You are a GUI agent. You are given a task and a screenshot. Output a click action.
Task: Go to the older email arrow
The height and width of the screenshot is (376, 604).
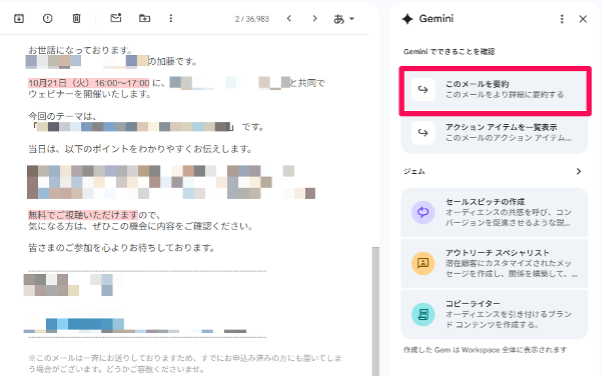pyautogui.click(x=315, y=18)
